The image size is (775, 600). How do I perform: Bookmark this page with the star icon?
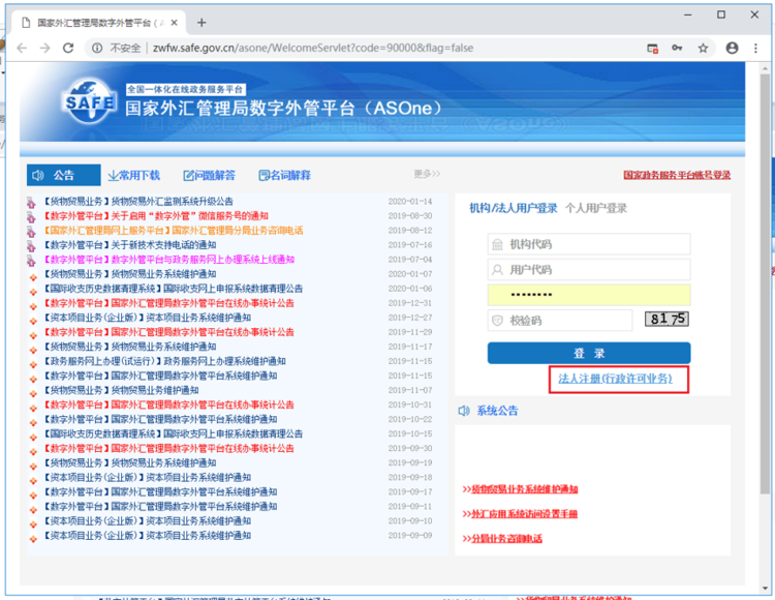(x=704, y=47)
